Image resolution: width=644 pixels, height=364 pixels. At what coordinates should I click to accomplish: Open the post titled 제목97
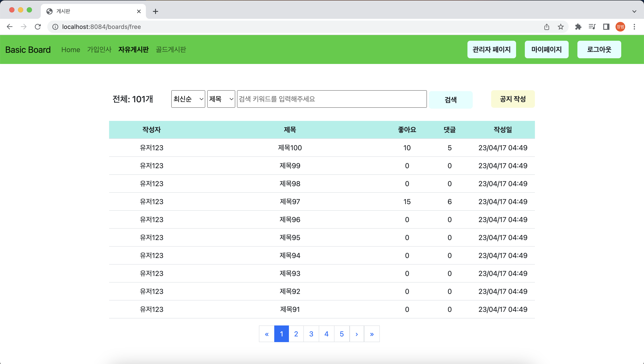click(x=290, y=201)
